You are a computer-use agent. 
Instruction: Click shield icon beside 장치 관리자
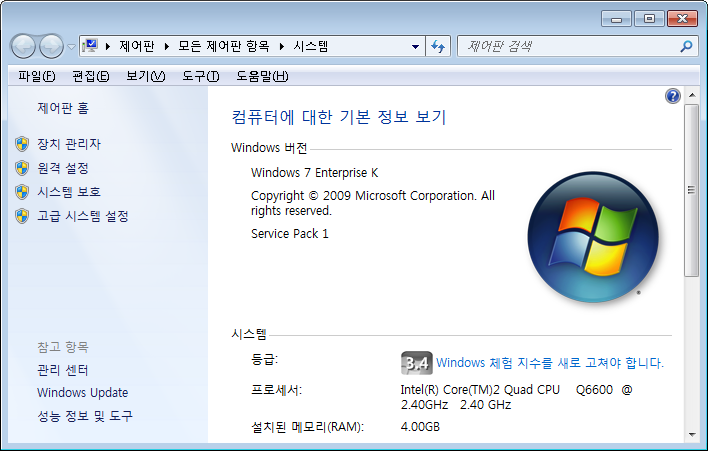pyautogui.click(x=22, y=144)
